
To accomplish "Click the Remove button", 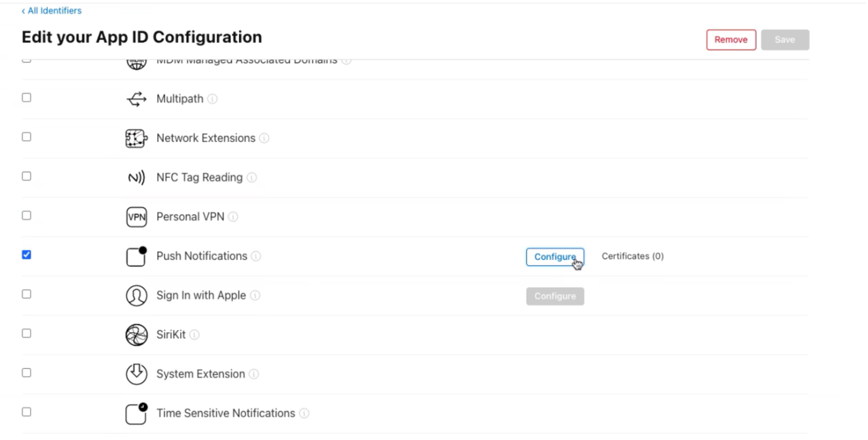I will pos(731,39).
